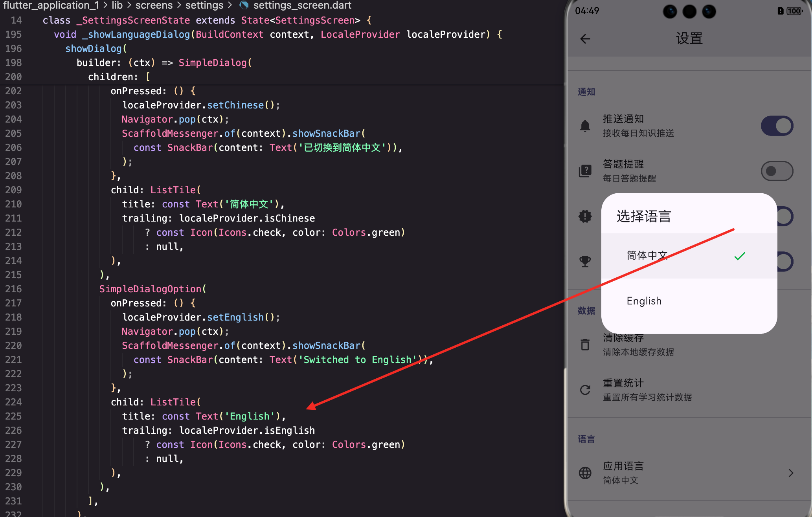Screen dimensions: 812x517
Task: Click localeProvider.isEnglish on line 226
Action: pyautogui.click(x=247, y=430)
